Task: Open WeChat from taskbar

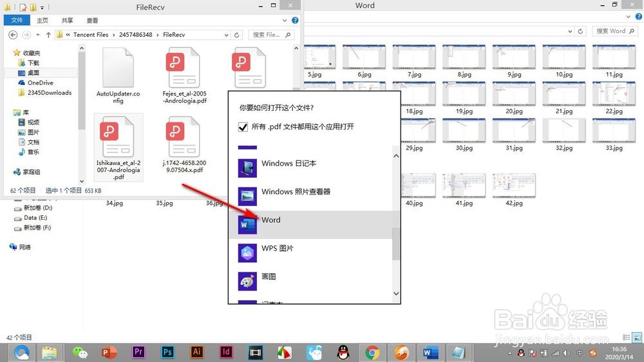Action: click(x=80, y=352)
